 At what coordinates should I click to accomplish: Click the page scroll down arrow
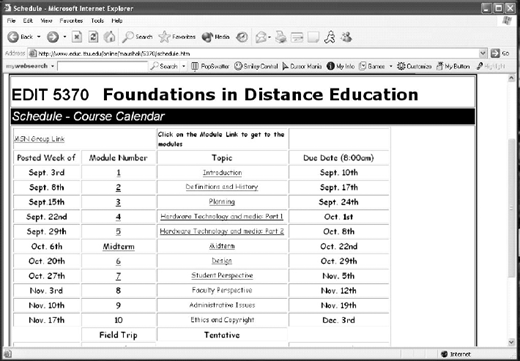[511, 342]
